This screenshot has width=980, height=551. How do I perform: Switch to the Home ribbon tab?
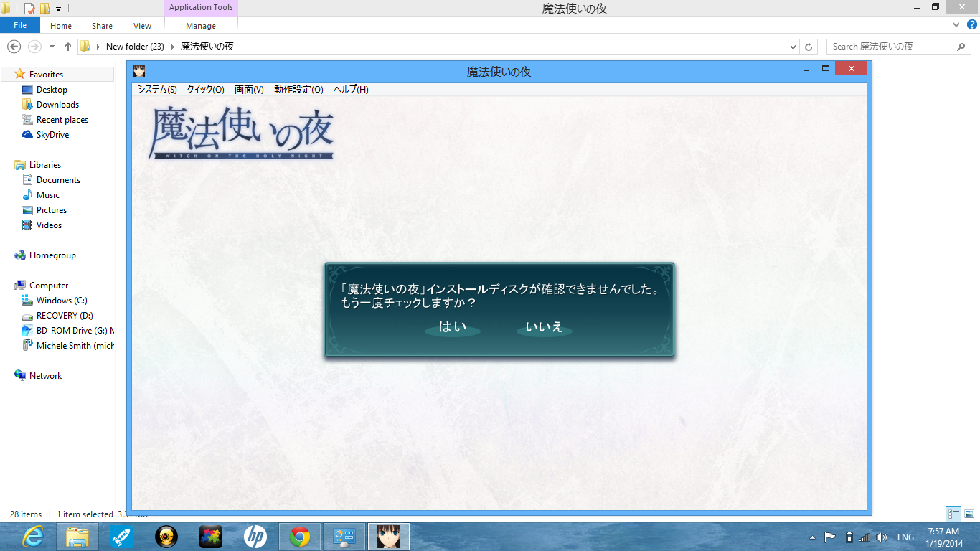tap(61, 26)
